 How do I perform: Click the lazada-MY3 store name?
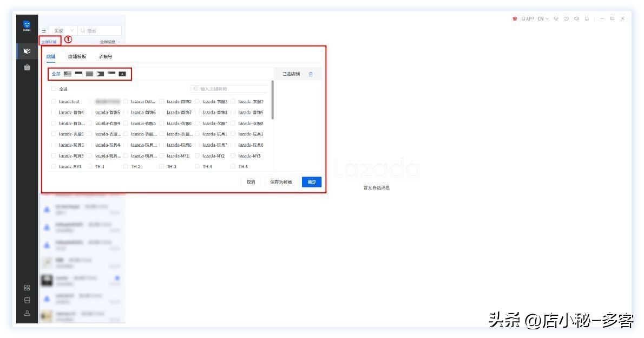click(249, 156)
